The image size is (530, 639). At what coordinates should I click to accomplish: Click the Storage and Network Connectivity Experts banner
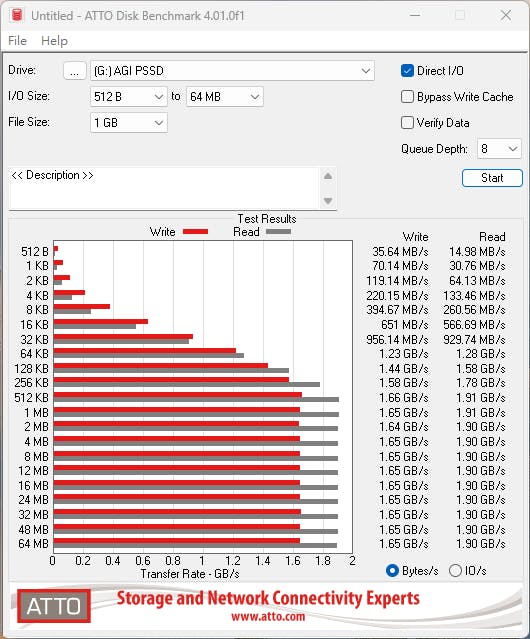coord(268,598)
